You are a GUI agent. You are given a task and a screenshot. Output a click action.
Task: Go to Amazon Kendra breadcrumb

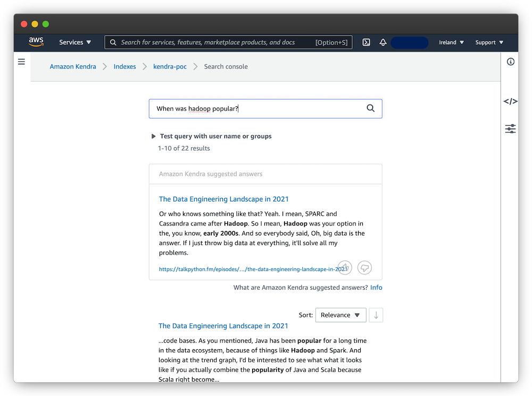(73, 66)
